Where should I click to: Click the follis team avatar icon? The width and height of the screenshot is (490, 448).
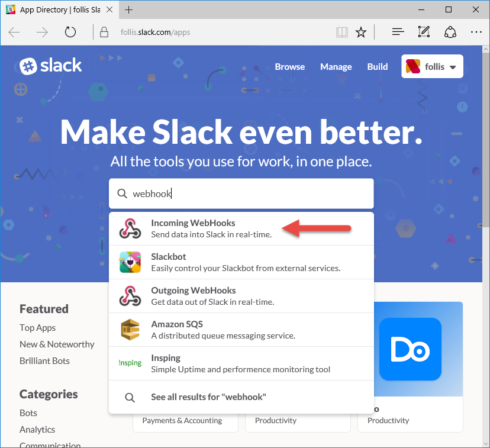413,66
